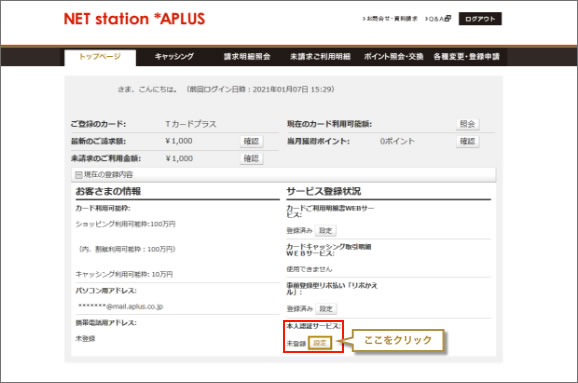
Task: Click 設定 for 事前登録型リボ払い リボかえル
Action: tap(325, 309)
